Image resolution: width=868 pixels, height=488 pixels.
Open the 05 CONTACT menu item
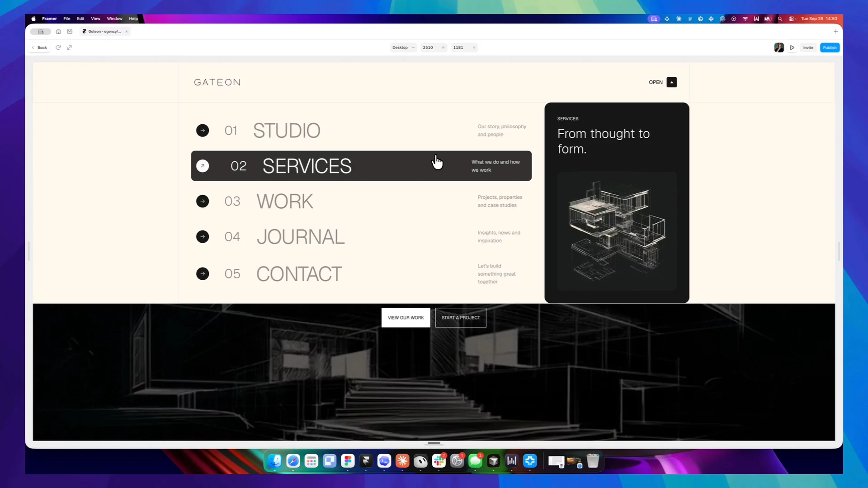tap(361, 274)
